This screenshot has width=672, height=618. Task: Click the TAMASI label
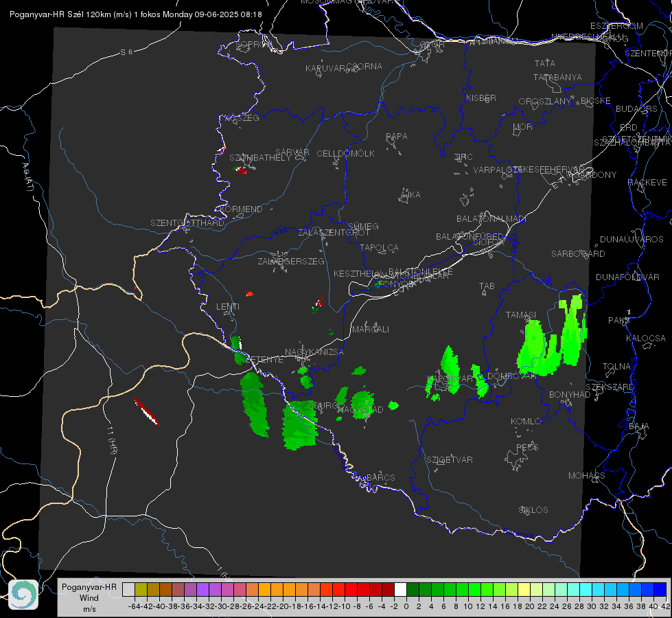click(521, 315)
